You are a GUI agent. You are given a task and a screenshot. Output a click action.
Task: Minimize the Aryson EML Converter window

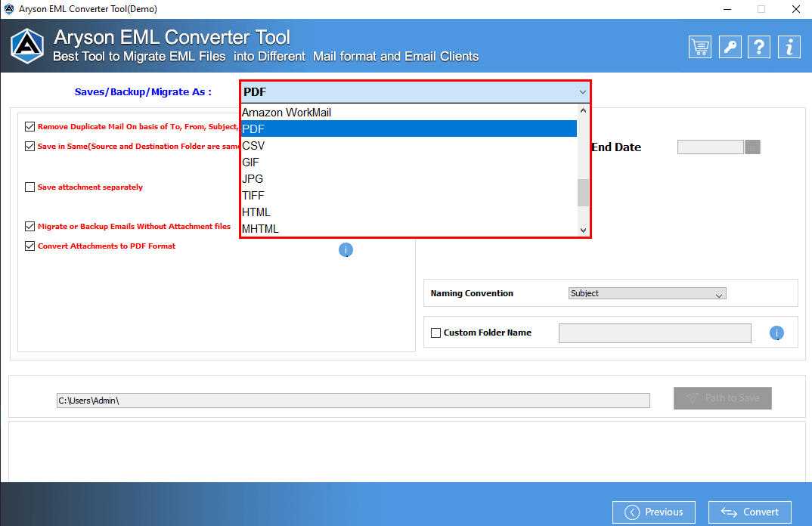pos(727,9)
